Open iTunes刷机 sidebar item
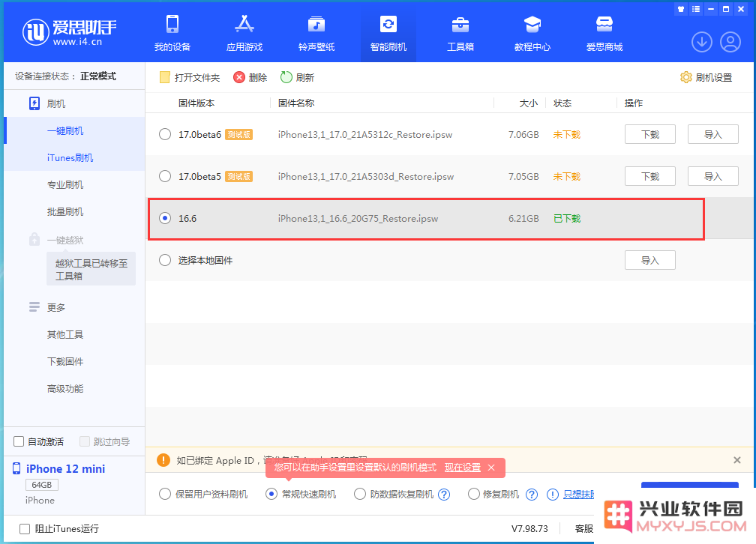 tap(70, 157)
